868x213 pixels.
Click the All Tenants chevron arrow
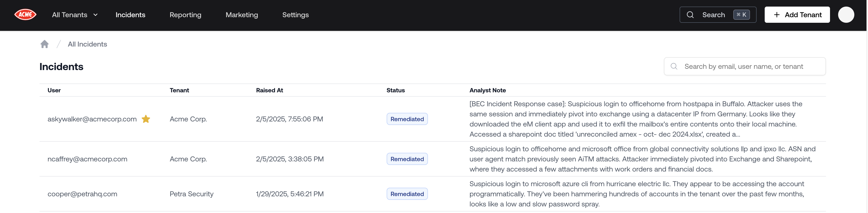95,15
